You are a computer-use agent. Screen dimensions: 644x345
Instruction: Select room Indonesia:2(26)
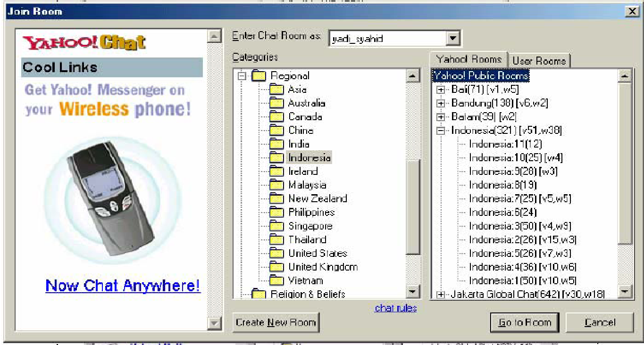[523, 239]
